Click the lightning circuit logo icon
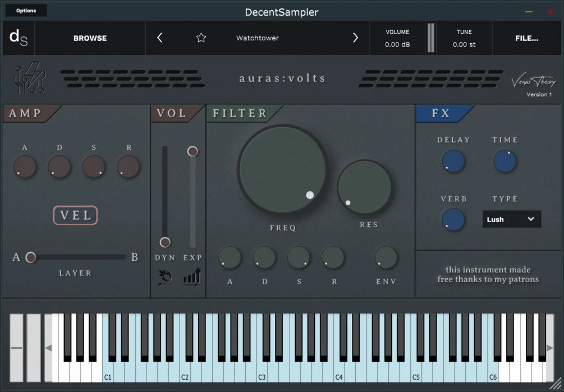Image resolution: width=564 pixels, height=392 pixels. [x=30, y=77]
